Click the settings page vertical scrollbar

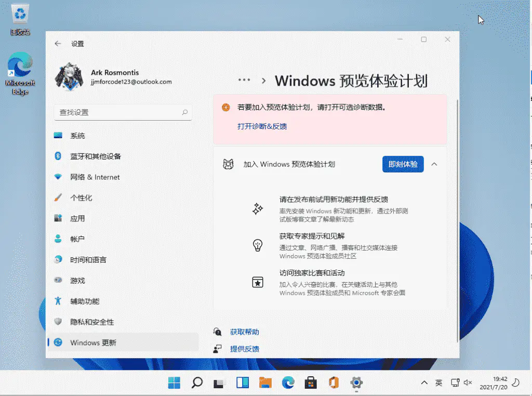pos(457,220)
